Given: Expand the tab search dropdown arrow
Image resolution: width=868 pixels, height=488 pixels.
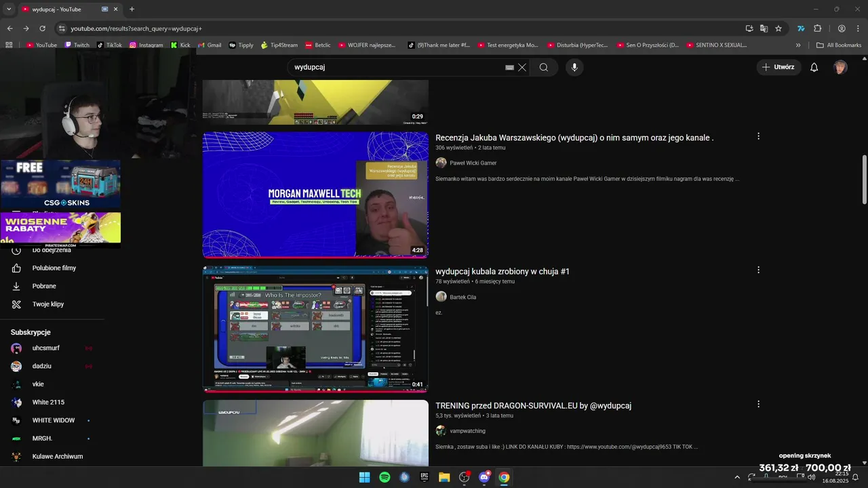Looking at the screenshot, I should 7,9.
